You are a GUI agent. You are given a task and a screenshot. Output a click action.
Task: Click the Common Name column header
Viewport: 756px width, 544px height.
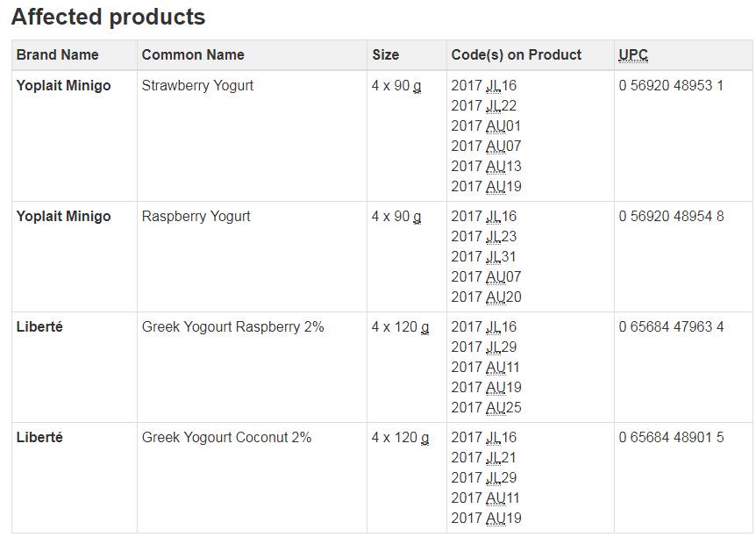click(193, 54)
